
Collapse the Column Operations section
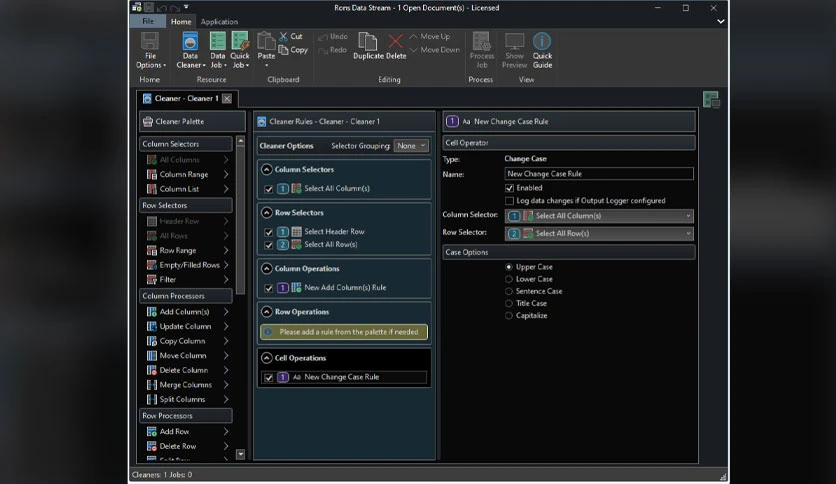click(267, 269)
